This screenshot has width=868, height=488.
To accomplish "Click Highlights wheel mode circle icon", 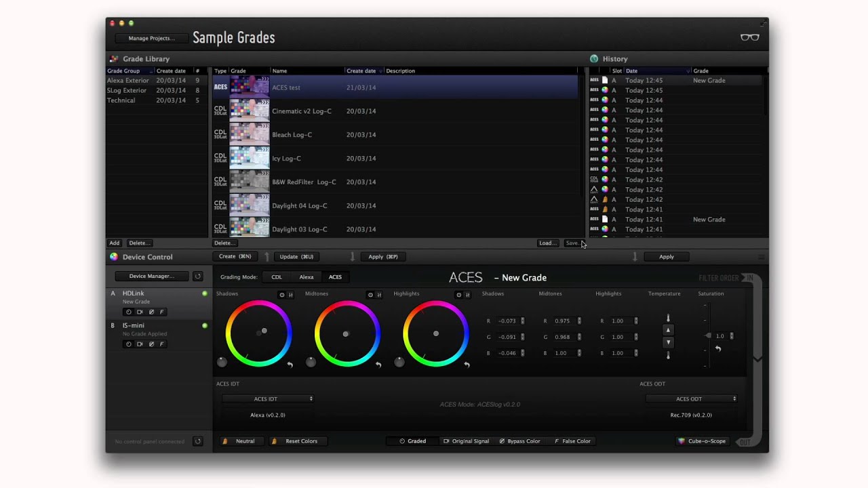I will [x=459, y=295].
